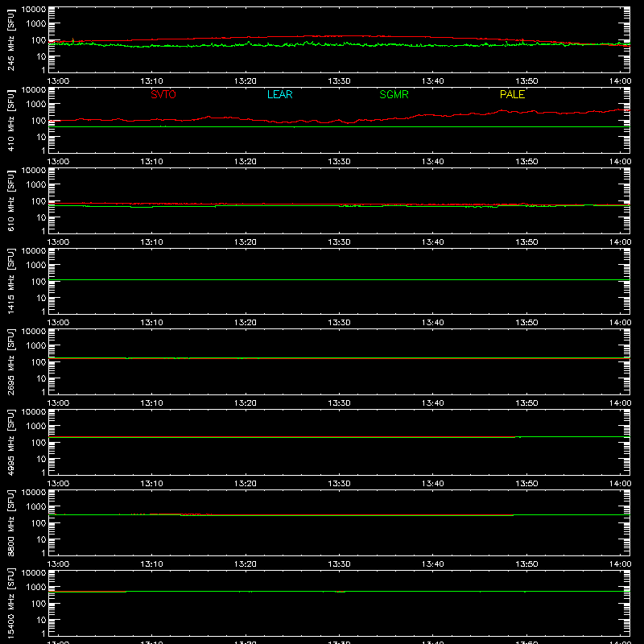Click 13:10 tick under the 245 MHz panel

(151, 81)
